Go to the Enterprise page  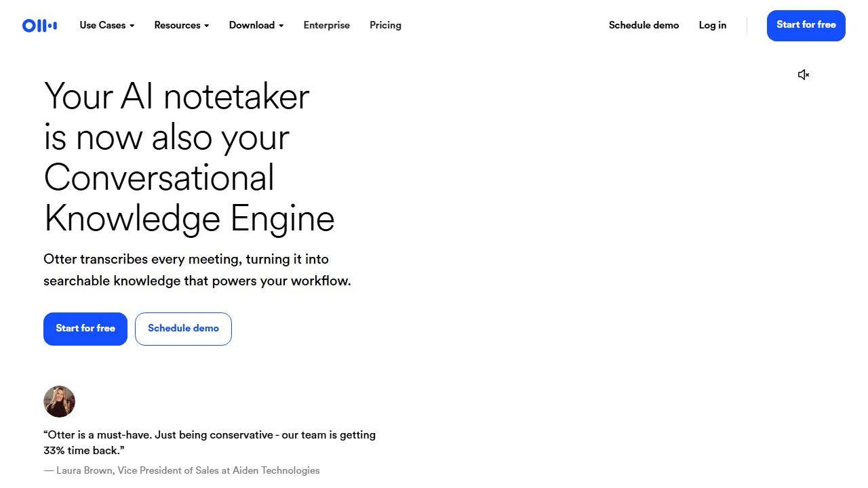(x=327, y=25)
